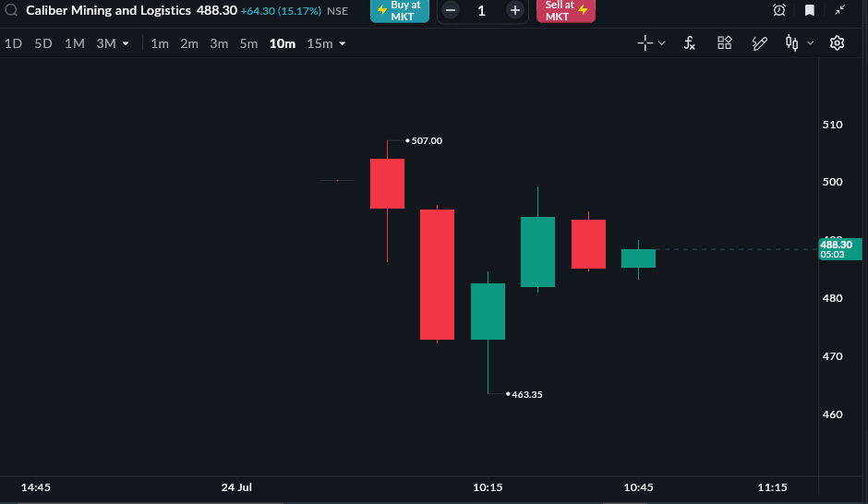The height and width of the screenshot is (504, 868).
Task: Select the 1D range tab
Action: tap(13, 43)
